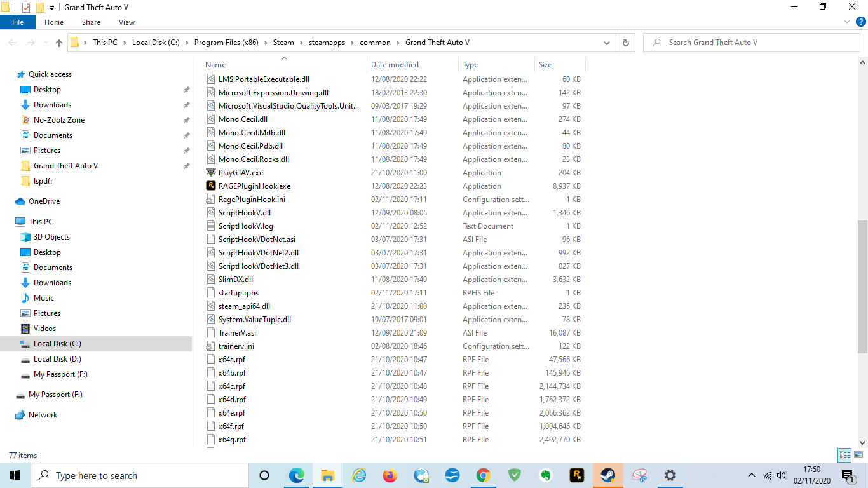Viewport: 868px width, 488px height.
Task: Unpin Pictures from Quick access
Action: coord(186,151)
